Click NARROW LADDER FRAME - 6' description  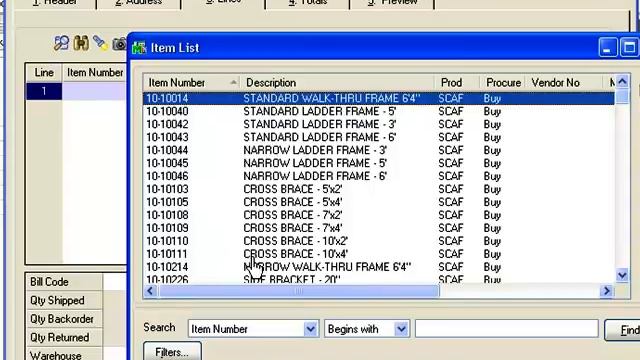click(315, 176)
